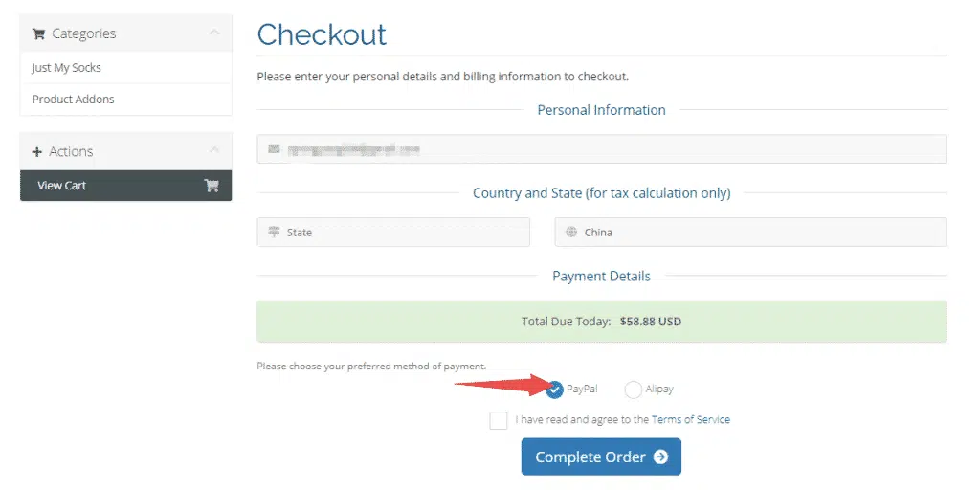
Task: Collapse the Categories panel chevron
Action: point(214,33)
